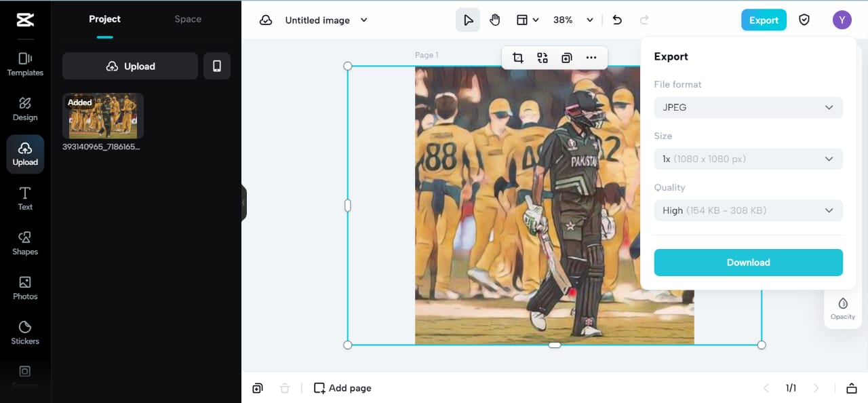Image resolution: width=868 pixels, height=403 pixels.
Task: Click the Redo arrow
Action: (644, 20)
